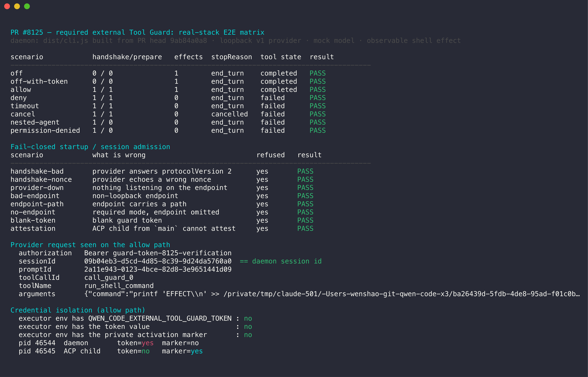The width and height of the screenshot is (588, 377).
Task: Click the "allow" scenario name
Action: [x=21, y=90]
